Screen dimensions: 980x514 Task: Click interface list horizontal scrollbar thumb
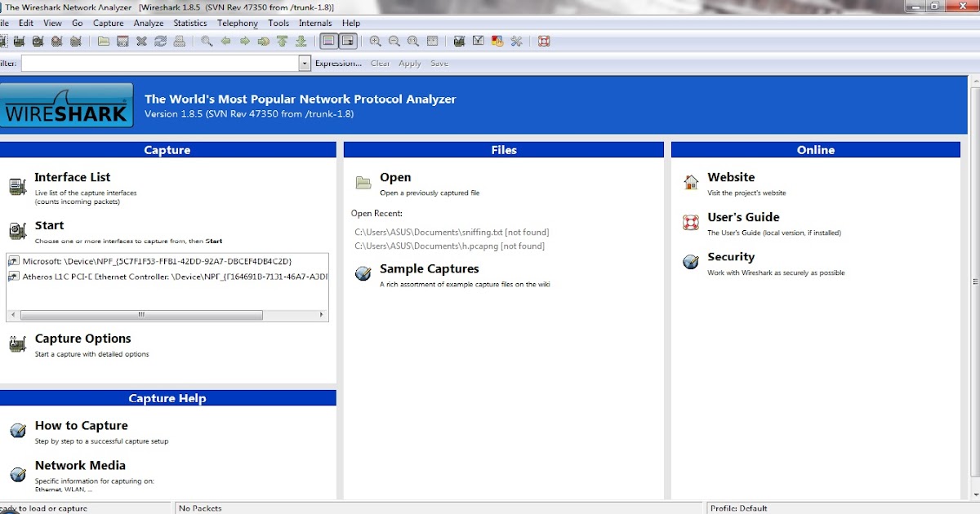point(141,314)
